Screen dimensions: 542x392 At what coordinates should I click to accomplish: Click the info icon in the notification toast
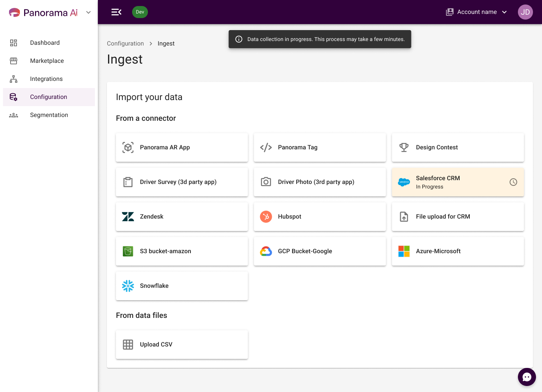tap(239, 39)
